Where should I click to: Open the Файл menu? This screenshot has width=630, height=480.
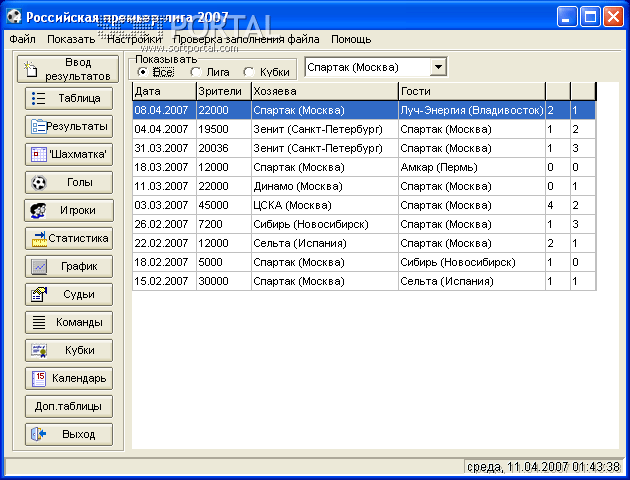[x=22, y=39]
